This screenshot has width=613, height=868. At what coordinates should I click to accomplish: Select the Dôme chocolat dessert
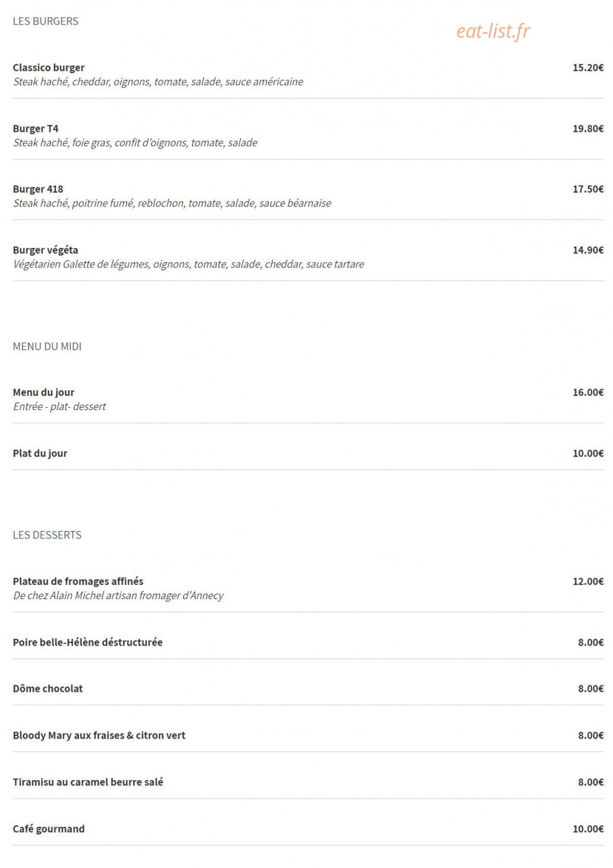coord(48,688)
